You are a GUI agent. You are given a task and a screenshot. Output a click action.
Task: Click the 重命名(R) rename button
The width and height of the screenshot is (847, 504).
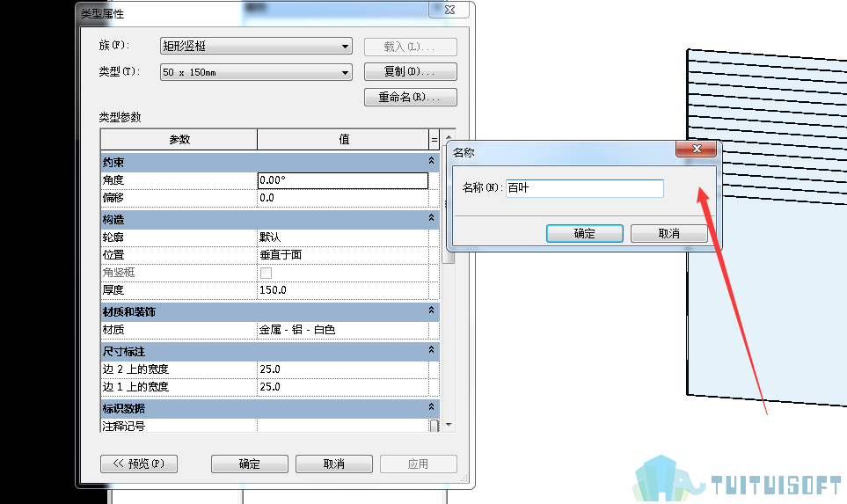point(411,98)
